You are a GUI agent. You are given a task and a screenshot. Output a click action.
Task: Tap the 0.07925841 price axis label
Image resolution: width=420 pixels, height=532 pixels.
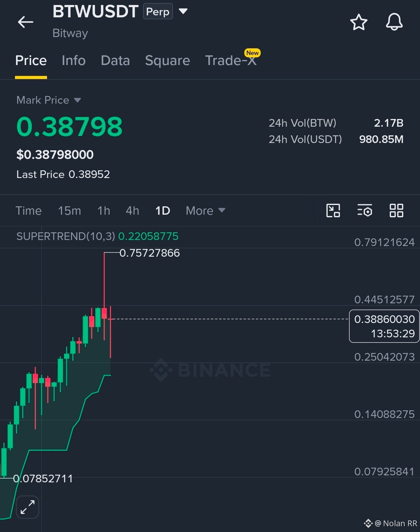[x=384, y=471]
